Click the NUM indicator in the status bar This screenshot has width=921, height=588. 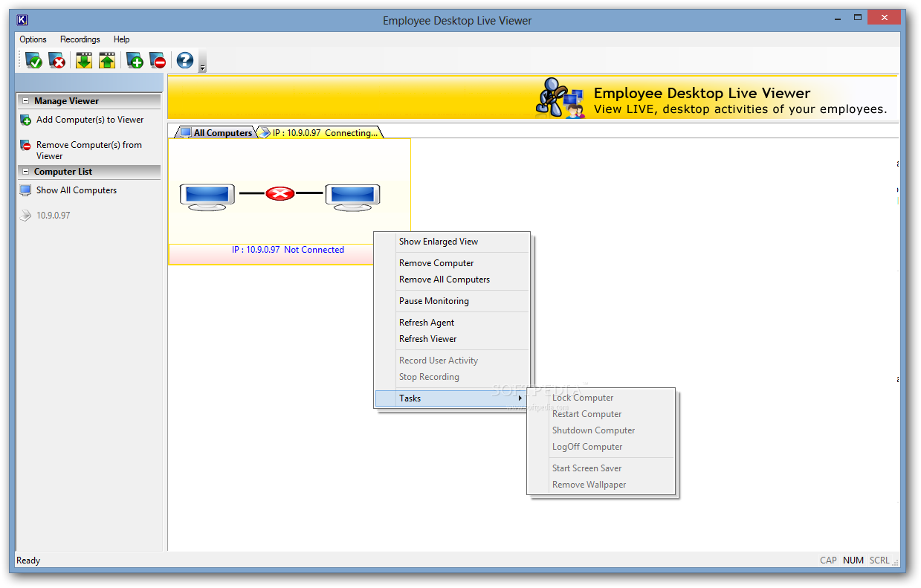pyautogui.click(x=853, y=560)
